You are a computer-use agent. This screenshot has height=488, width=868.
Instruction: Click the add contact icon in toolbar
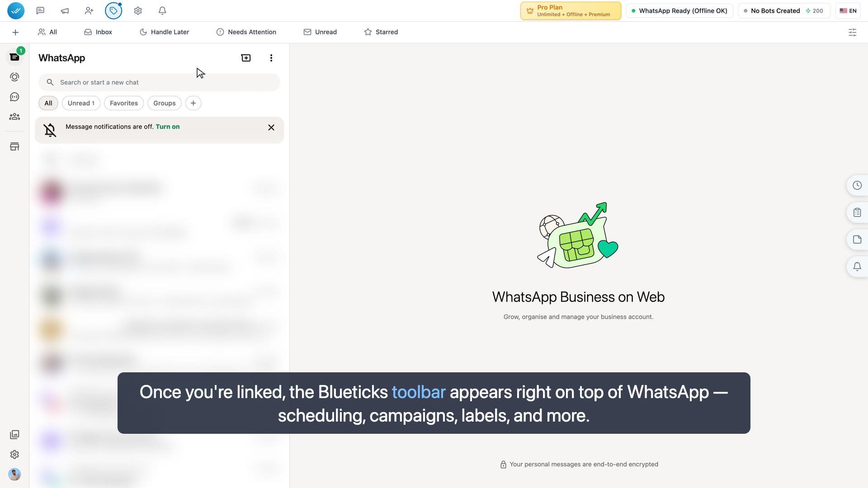coord(89,10)
